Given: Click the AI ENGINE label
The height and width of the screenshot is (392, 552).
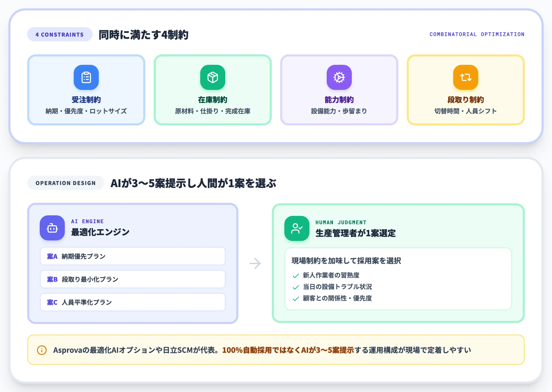Looking at the screenshot, I should tap(87, 221).
